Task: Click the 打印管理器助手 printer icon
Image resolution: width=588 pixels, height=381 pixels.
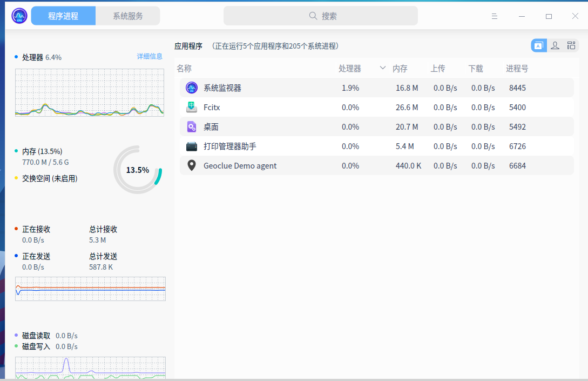Action: [x=191, y=146]
